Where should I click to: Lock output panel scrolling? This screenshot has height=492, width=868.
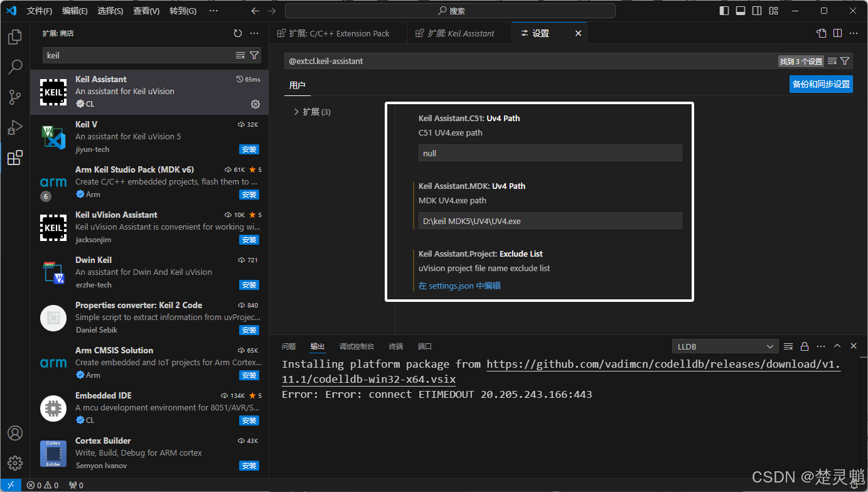pyautogui.click(x=805, y=346)
